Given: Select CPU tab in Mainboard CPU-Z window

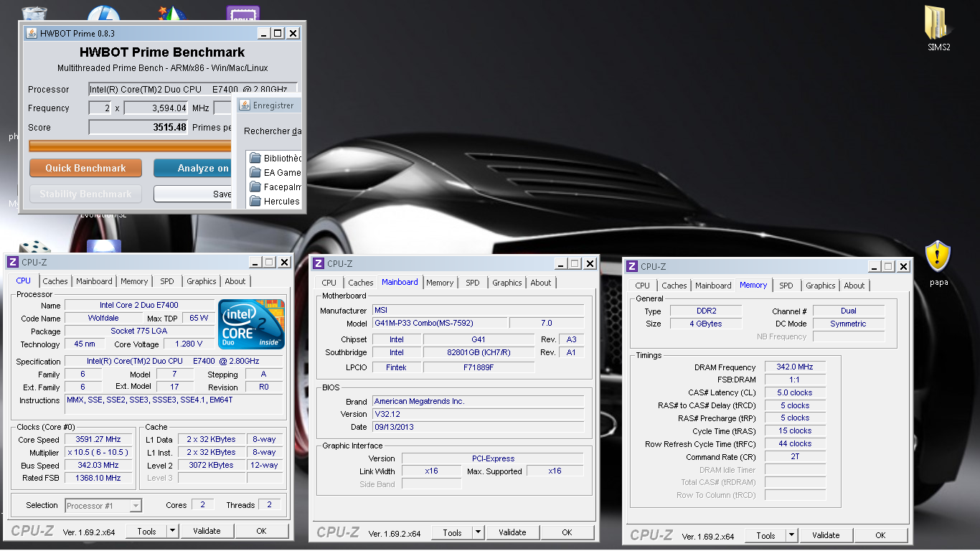Looking at the screenshot, I should click(x=329, y=283).
